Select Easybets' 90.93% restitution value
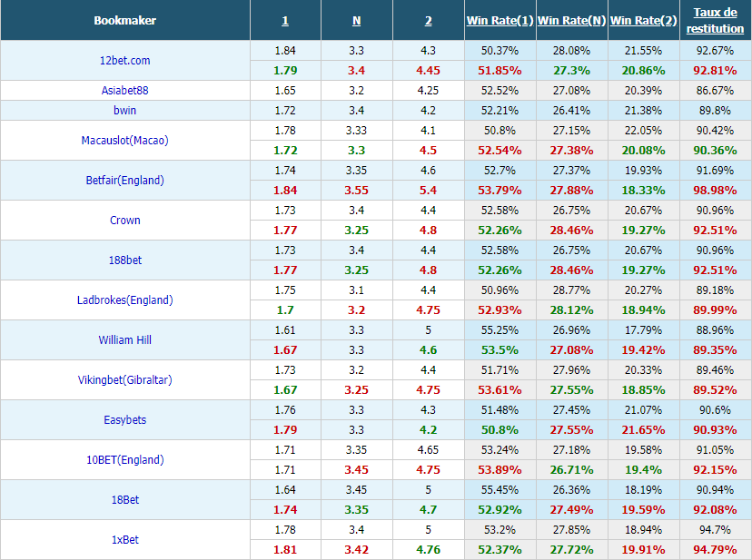The height and width of the screenshot is (560, 752). (x=715, y=430)
